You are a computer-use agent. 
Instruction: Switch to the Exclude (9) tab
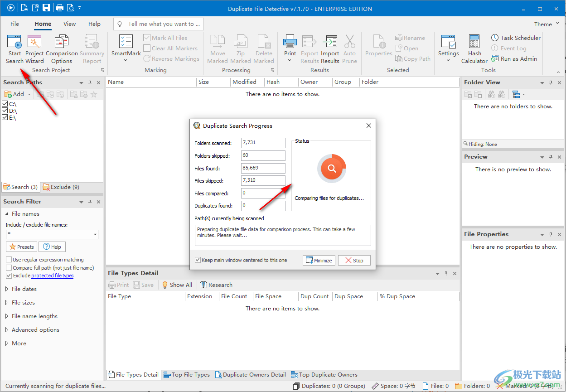click(61, 187)
